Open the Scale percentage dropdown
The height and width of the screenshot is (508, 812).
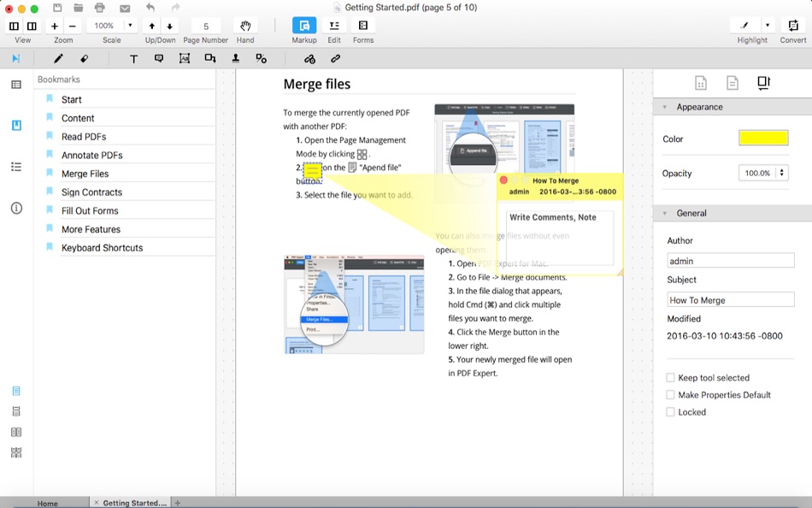130,26
